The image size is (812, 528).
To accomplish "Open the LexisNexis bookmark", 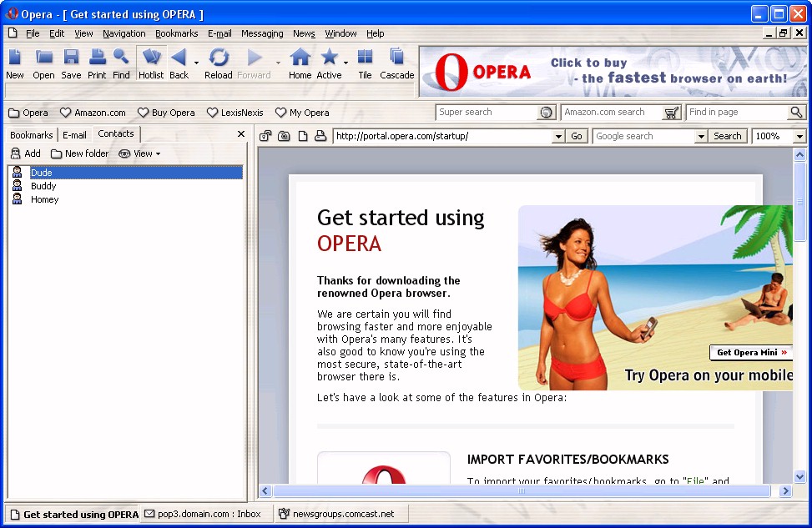I will 235,113.
